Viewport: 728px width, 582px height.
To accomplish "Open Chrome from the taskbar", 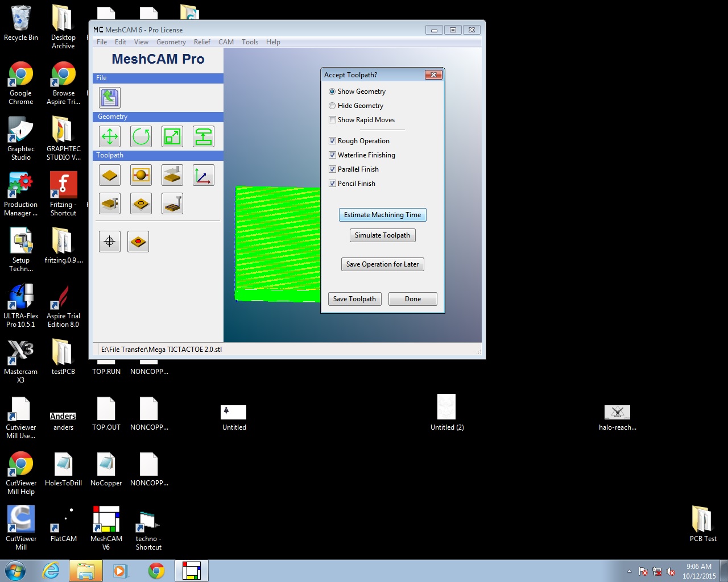I will point(156,571).
